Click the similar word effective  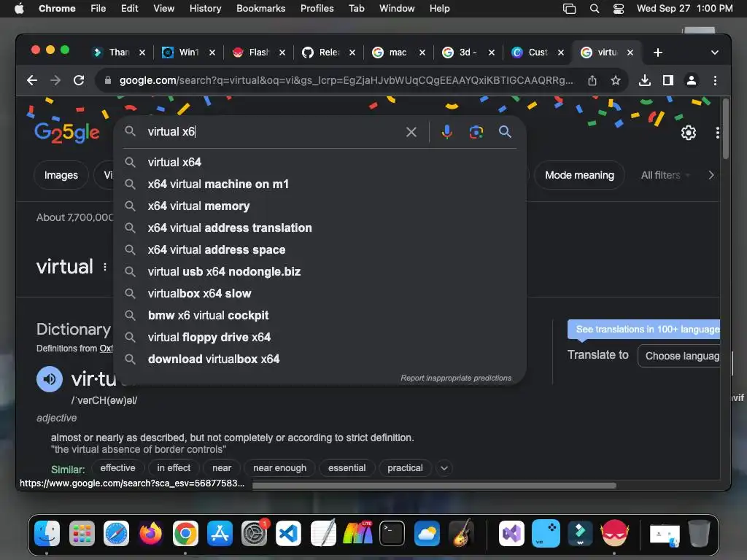click(117, 468)
